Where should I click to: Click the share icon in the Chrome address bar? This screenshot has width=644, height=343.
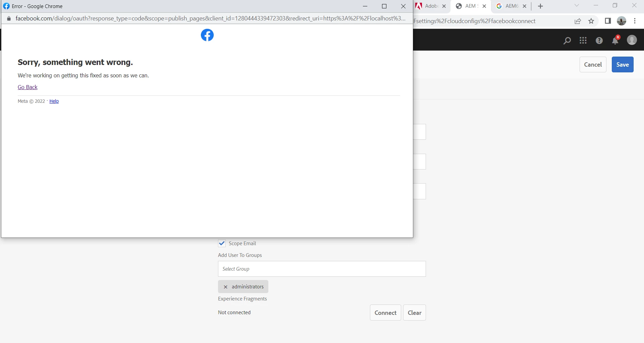click(x=578, y=21)
